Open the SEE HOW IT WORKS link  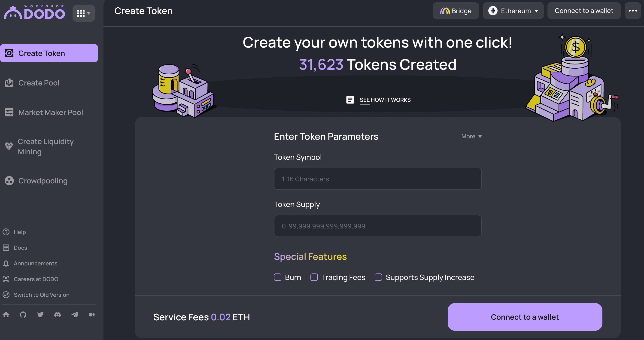click(385, 100)
